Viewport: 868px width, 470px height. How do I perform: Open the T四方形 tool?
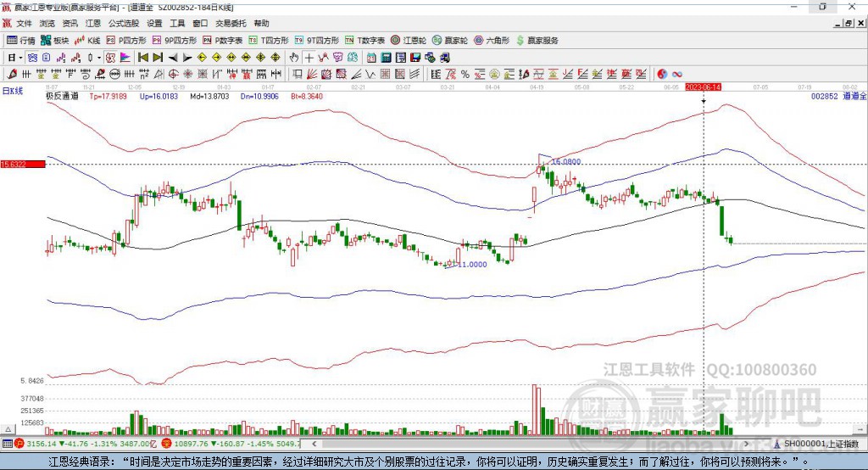click(x=269, y=41)
